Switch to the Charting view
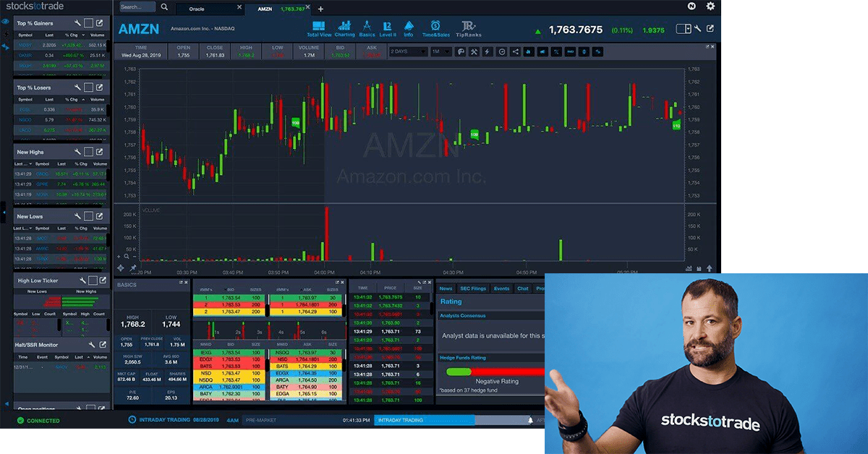This screenshot has height=454, width=868. pyautogui.click(x=344, y=29)
